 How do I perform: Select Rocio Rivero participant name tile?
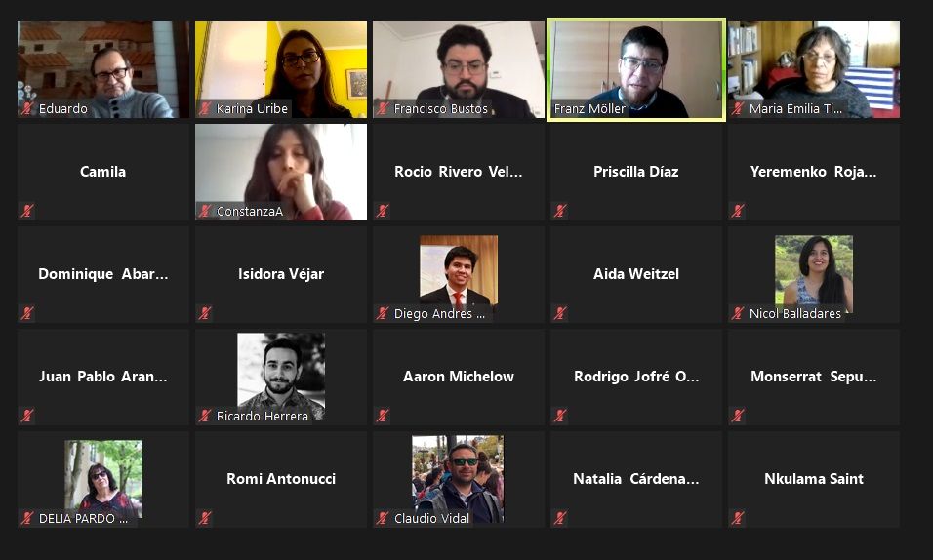(458, 172)
